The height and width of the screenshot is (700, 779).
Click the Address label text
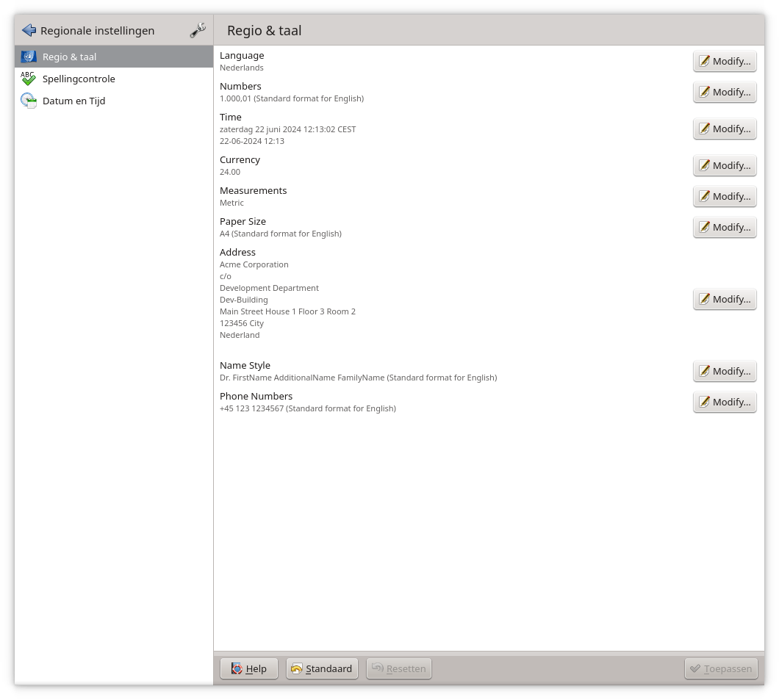coord(237,252)
